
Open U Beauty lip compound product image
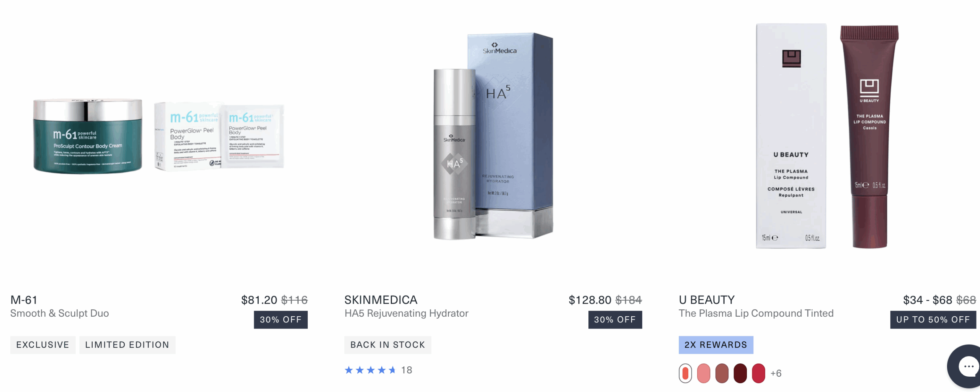coord(827,136)
